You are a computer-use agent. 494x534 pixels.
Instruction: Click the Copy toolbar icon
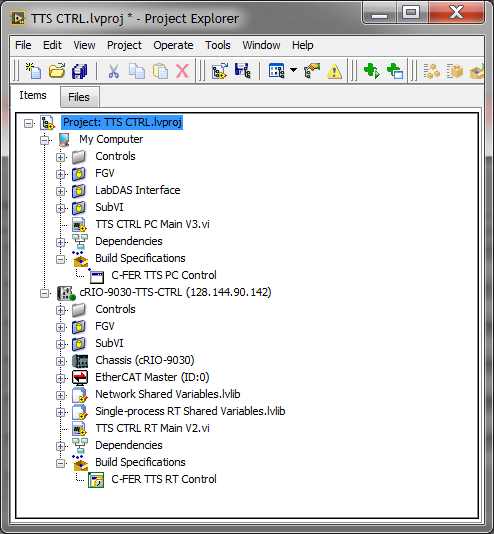tap(137, 71)
